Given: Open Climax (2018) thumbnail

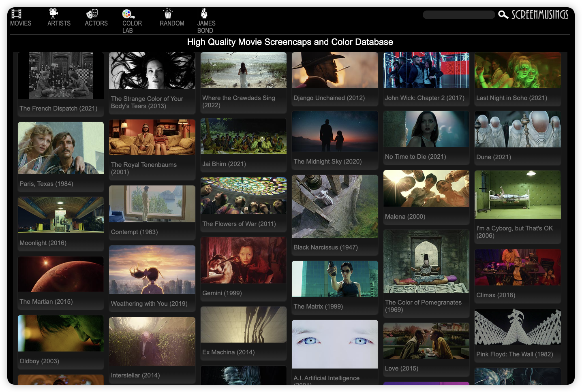Looking at the screenshot, I should pyautogui.click(x=518, y=268).
